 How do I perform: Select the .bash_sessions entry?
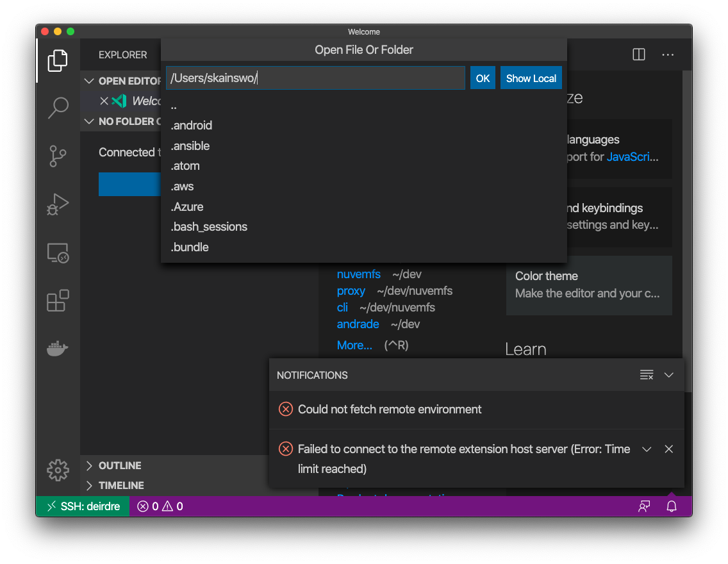click(x=363, y=226)
